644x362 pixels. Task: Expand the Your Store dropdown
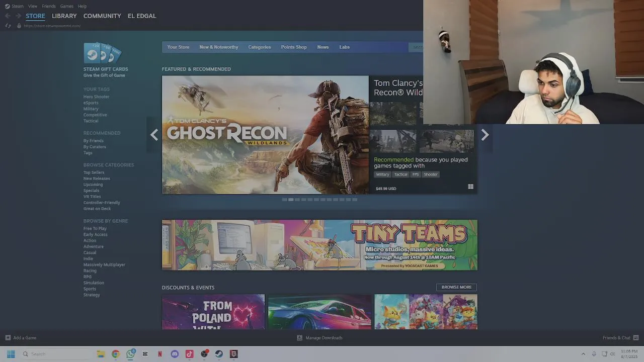tap(178, 47)
